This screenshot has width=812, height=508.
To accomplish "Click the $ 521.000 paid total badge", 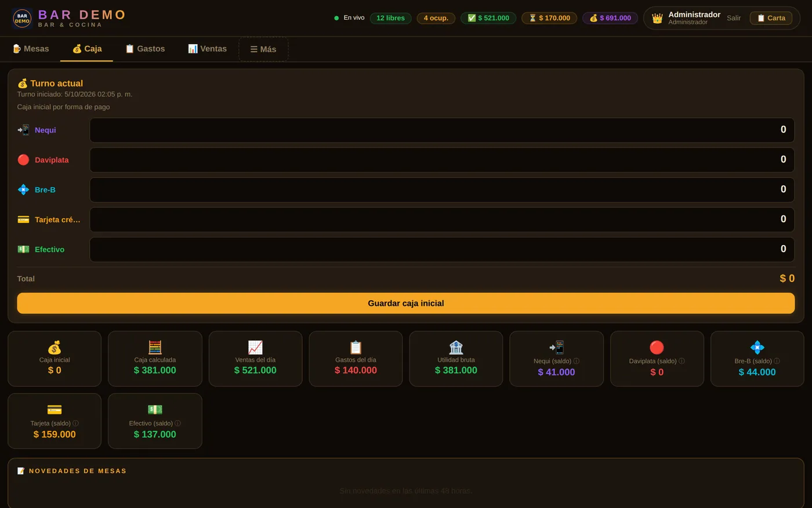I will pyautogui.click(x=488, y=18).
